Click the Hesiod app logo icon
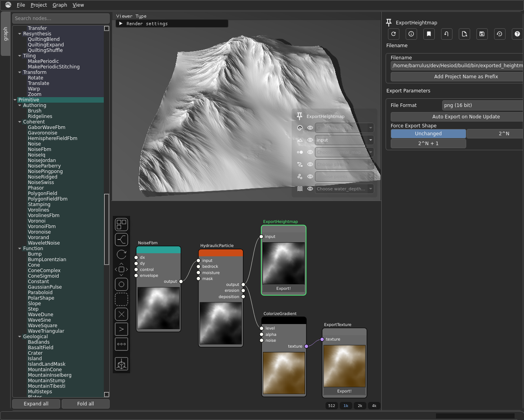 [8, 5]
